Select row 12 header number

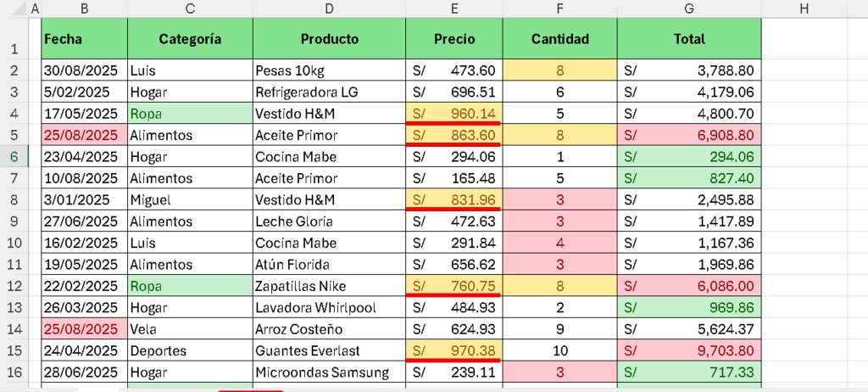[14, 286]
